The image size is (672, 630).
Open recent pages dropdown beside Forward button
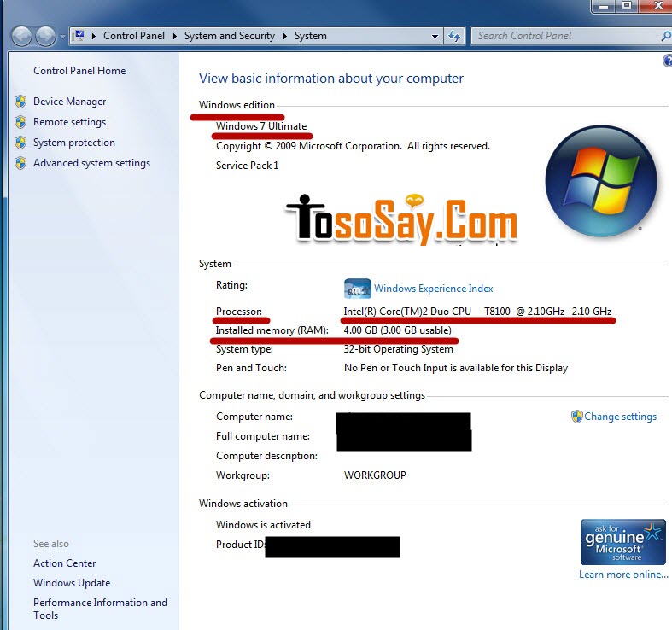pyautogui.click(x=62, y=37)
